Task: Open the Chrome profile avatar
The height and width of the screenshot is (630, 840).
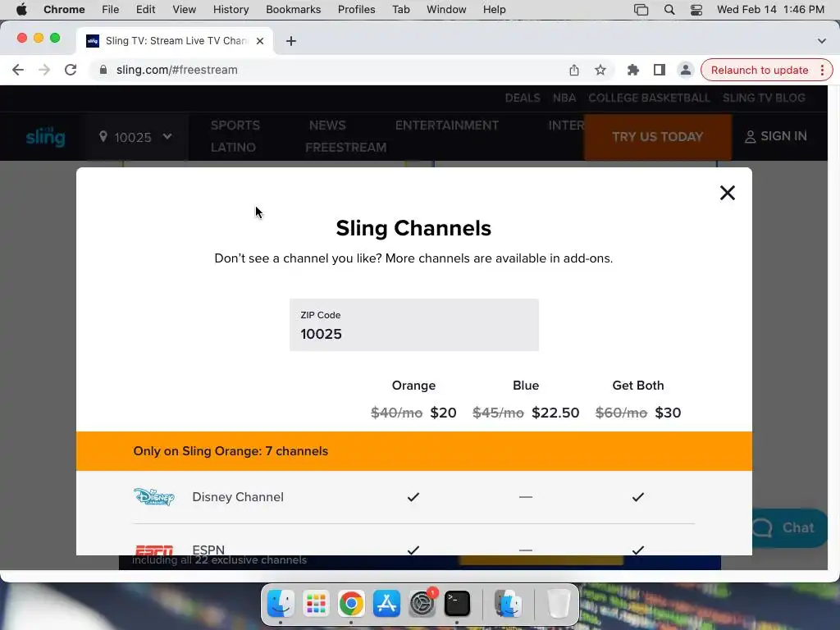Action: (x=685, y=71)
